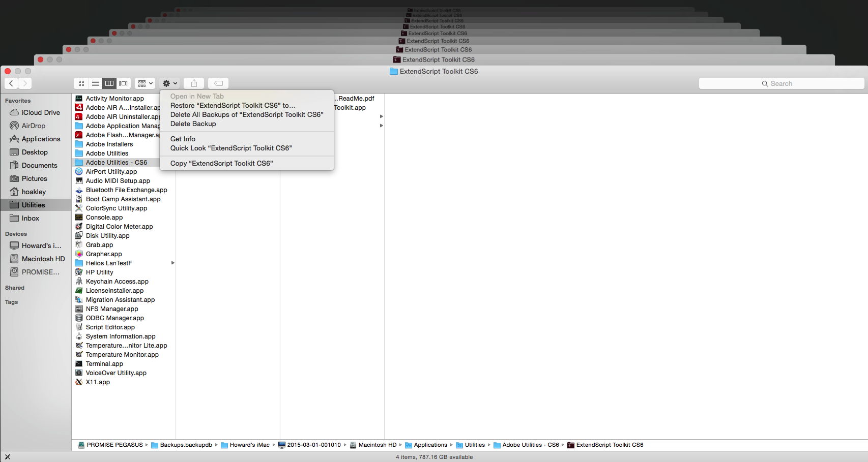Open the Action gear dropdown menu

[x=169, y=83]
